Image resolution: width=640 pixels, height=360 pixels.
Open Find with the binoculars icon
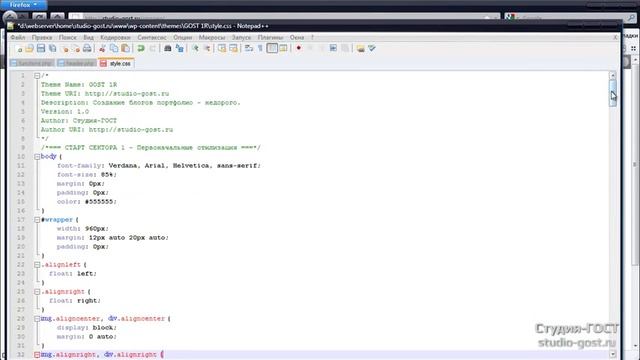(167, 49)
